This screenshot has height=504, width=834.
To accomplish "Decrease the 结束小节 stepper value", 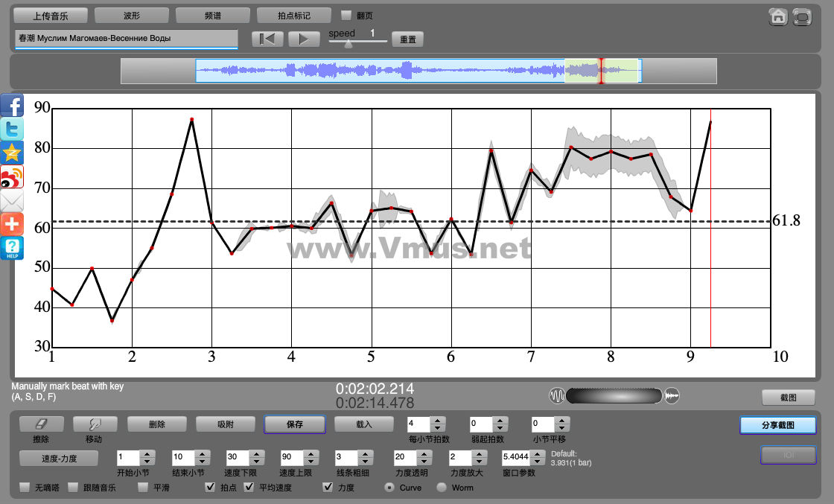I will point(203,462).
